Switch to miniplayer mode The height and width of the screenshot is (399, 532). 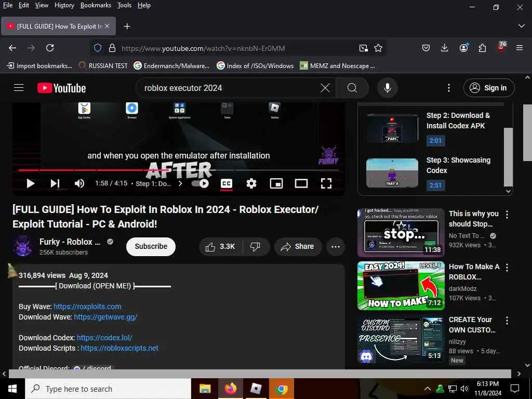(276, 183)
